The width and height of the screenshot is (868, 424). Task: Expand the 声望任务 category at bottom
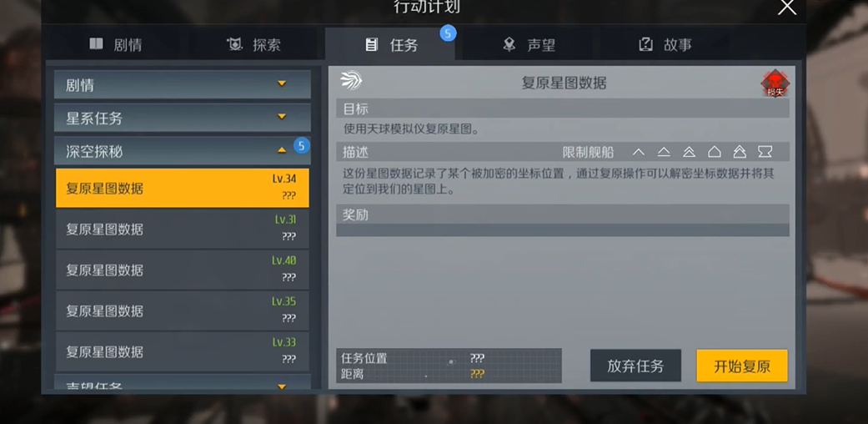(x=182, y=382)
